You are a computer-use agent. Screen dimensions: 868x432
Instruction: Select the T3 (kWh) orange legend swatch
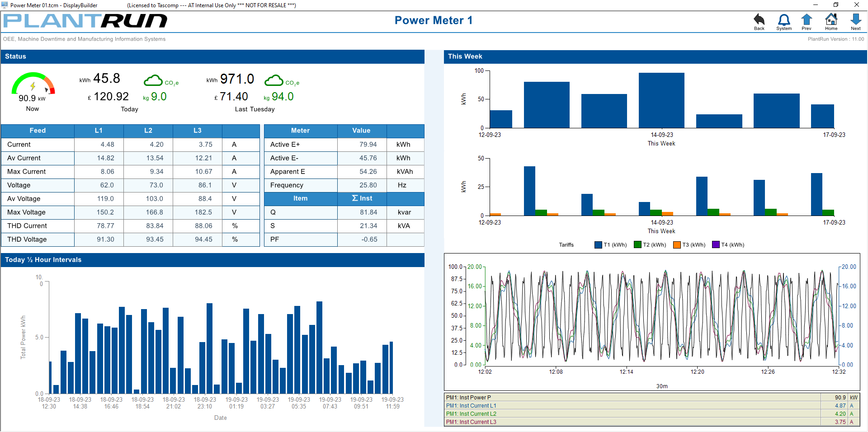tap(677, 244)
